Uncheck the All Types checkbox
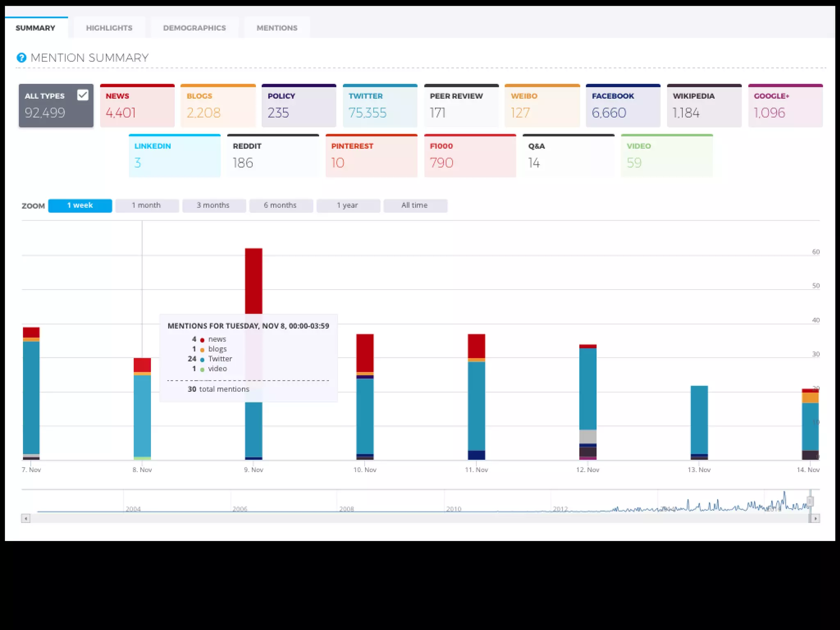 pyautogui.click(x=83, y=95)
